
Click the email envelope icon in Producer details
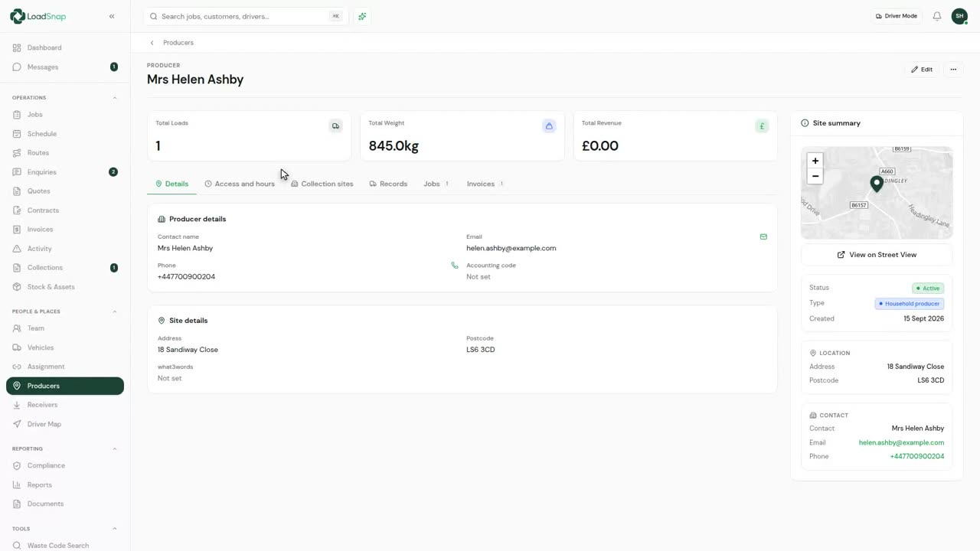click(x=763, y=237)
